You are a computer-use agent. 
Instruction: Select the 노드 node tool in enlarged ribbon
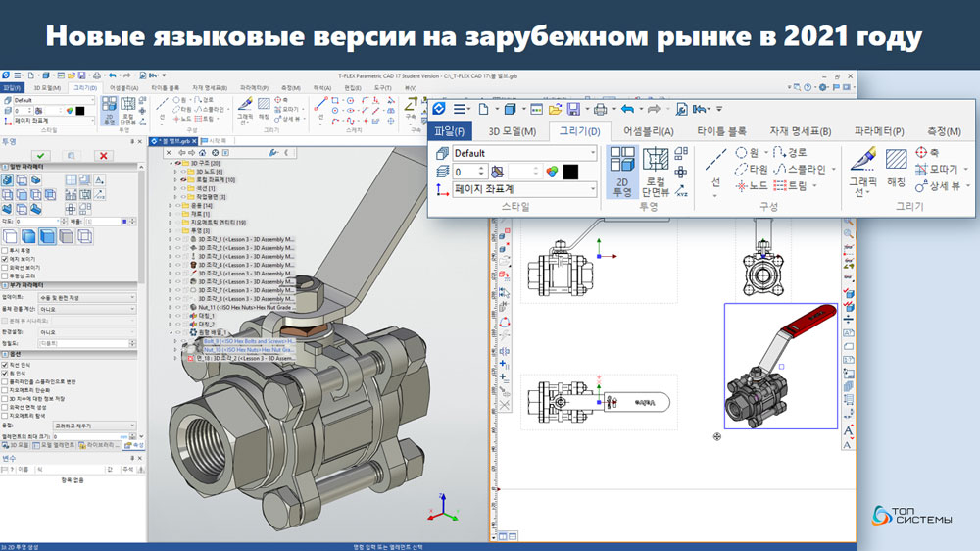752,185
